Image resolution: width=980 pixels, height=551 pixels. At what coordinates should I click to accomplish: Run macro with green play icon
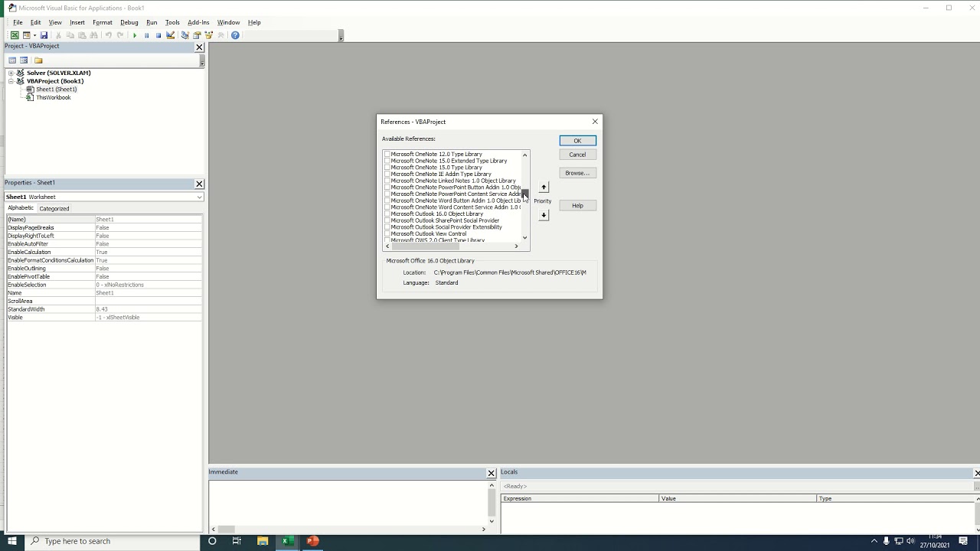[x=135, y=35]
